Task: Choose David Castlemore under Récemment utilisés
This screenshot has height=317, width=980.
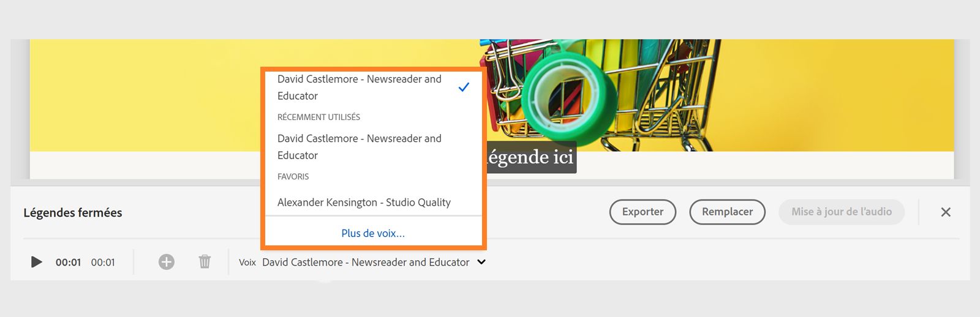Action: tap(360, 147)
